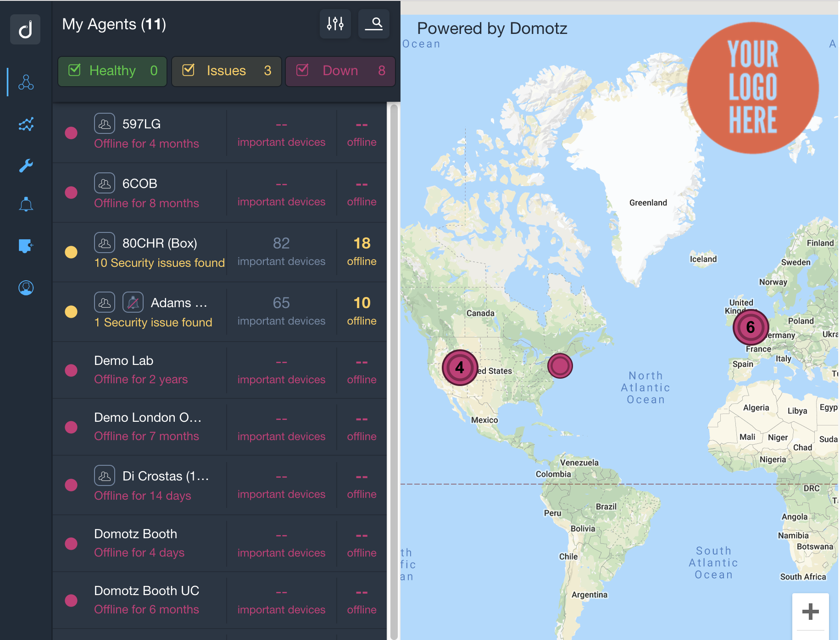This screenshot has height=640, width=840.
Task: Click '10 Security issues found' text
Action: [159, 263]
